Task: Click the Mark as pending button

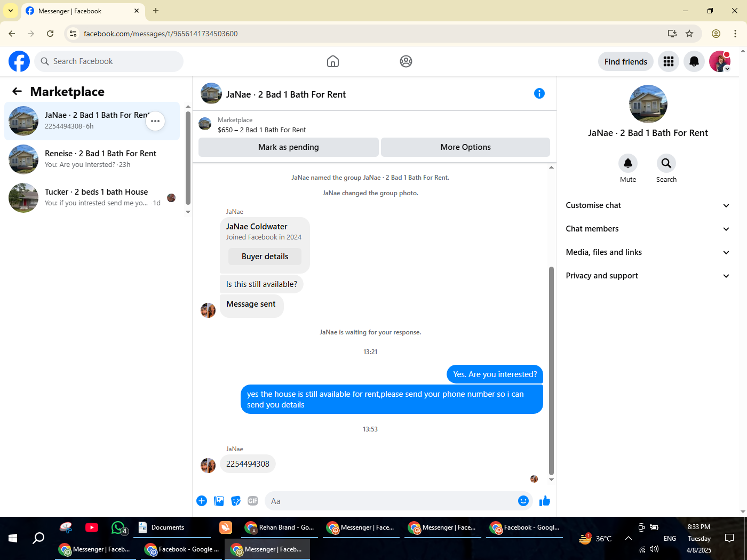Action: click(x=289, y=147)
